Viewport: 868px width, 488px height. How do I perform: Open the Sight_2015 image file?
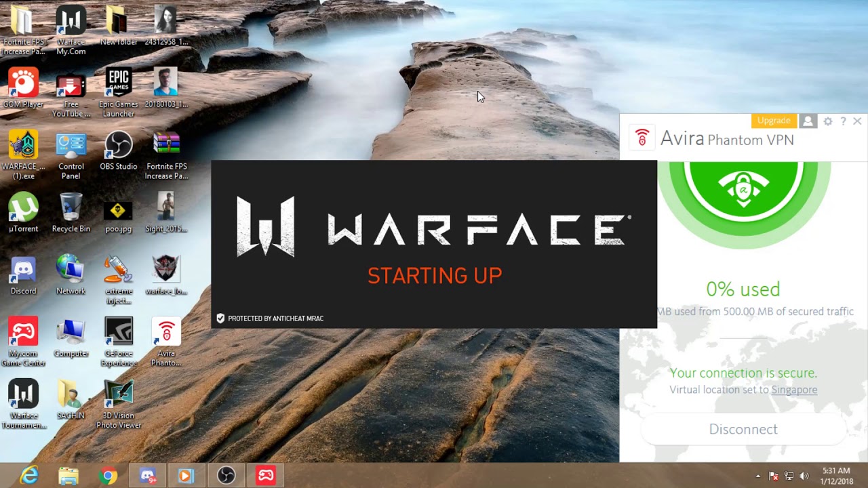click(166, 213)
